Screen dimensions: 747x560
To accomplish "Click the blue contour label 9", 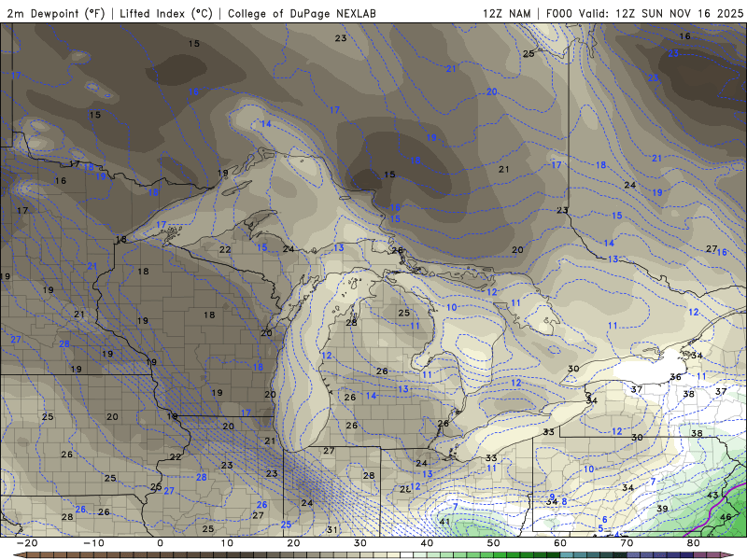I will pos(552,497).
